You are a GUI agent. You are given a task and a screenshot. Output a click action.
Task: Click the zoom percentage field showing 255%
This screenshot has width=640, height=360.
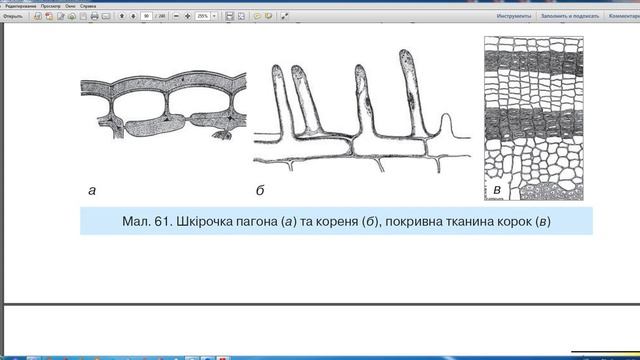[x=203, y=16]
